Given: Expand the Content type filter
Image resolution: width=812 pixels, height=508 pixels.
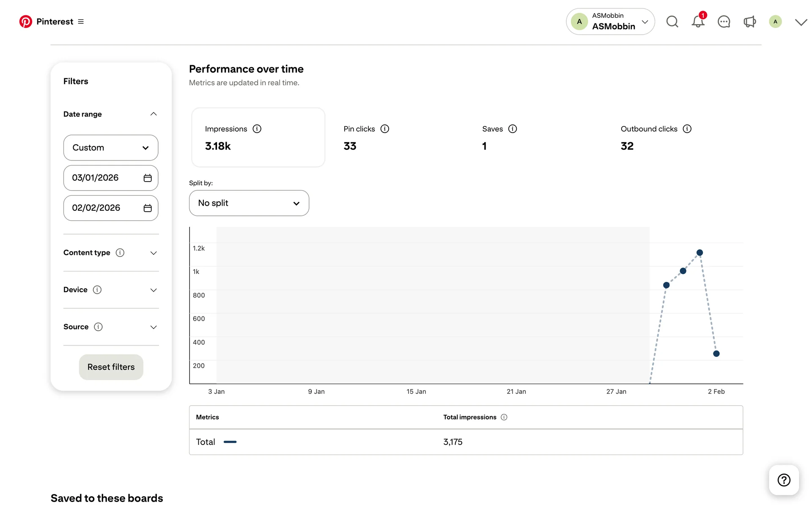Looking at the screenshot, I should click(x=154, y=253).
